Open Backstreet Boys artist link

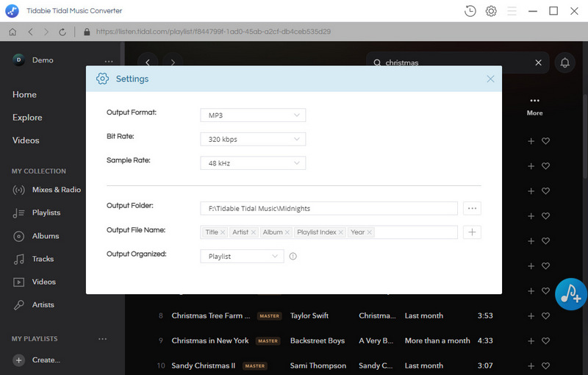(318, 340)
